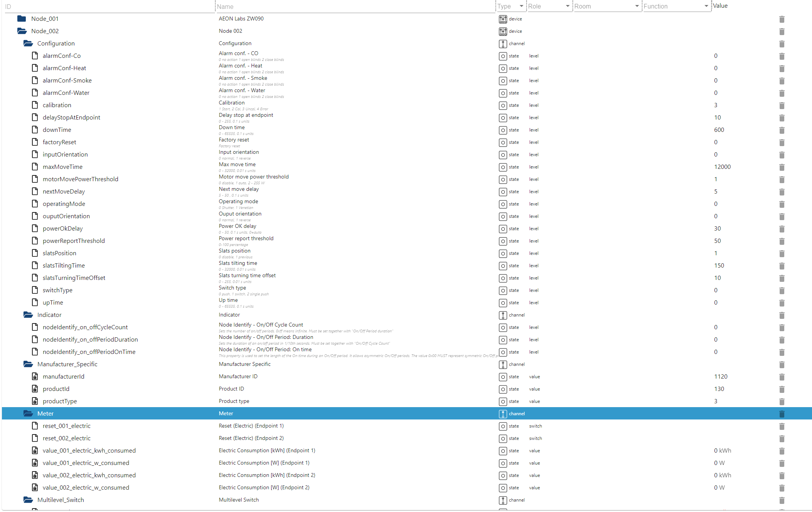The height and width of the screenshot is (512, 812).
Task: Click the ID filter input field
Action: [x=108, y=7]
